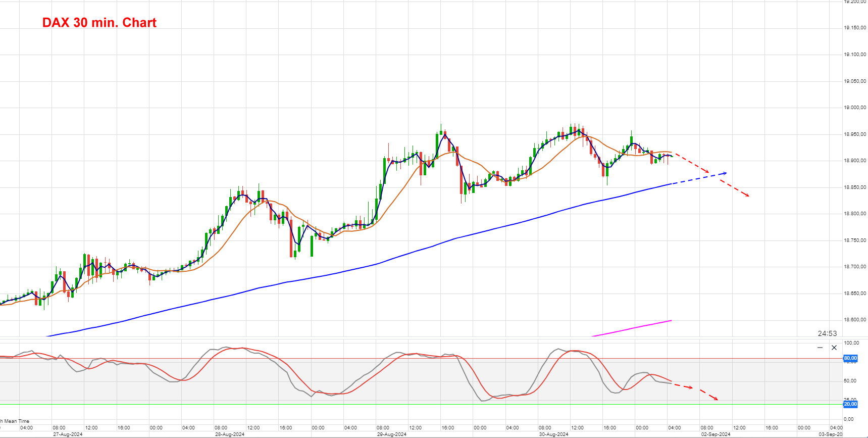This screenshot has height=438, width=868.
Task: Click the 27-Aug-2024 date label
Action: click(68, 434)
